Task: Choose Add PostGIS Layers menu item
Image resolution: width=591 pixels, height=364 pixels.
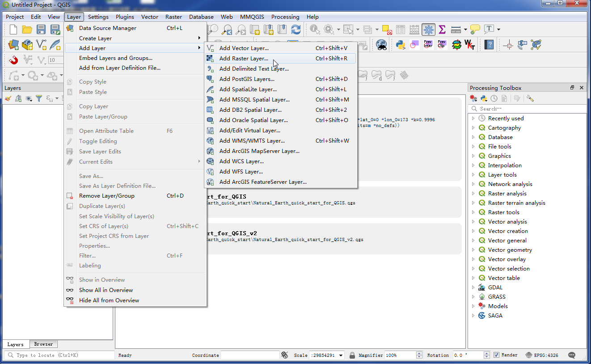Action: [281, 79]
